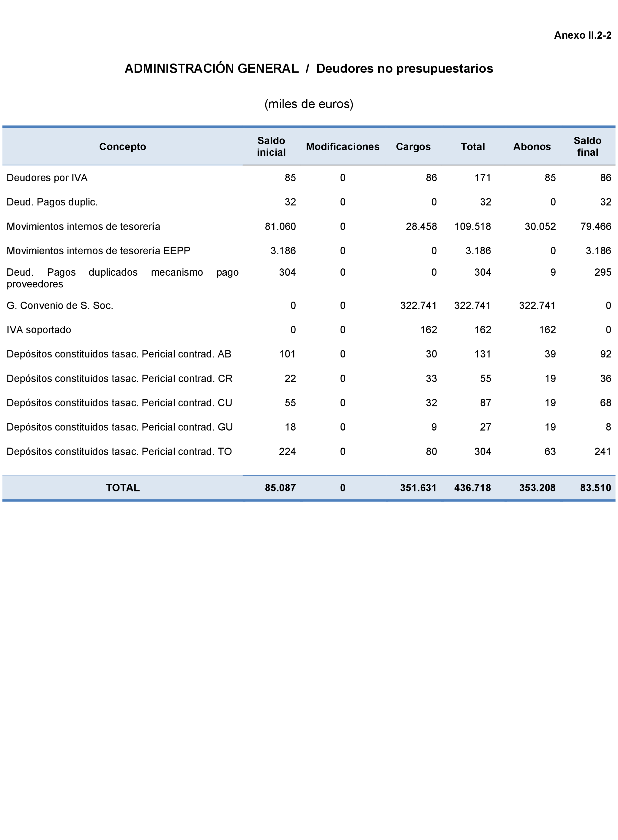The width and height of the screenshot is (618, 840).
Task: Click the '(miles de euros)' subtitle
Action: (309, 104)
